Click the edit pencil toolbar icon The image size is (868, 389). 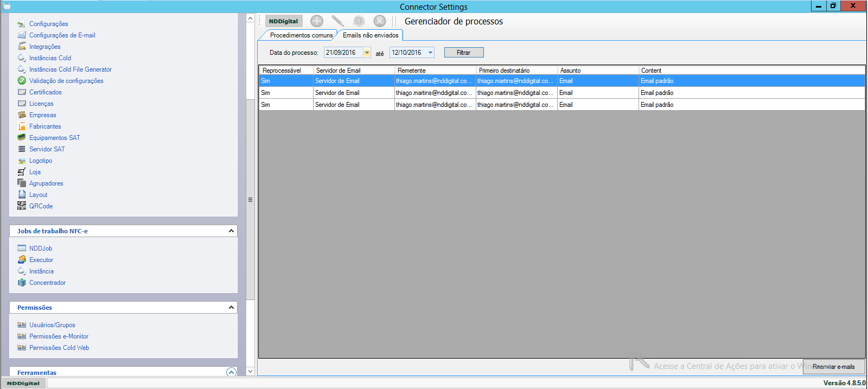tap(337, 21)
